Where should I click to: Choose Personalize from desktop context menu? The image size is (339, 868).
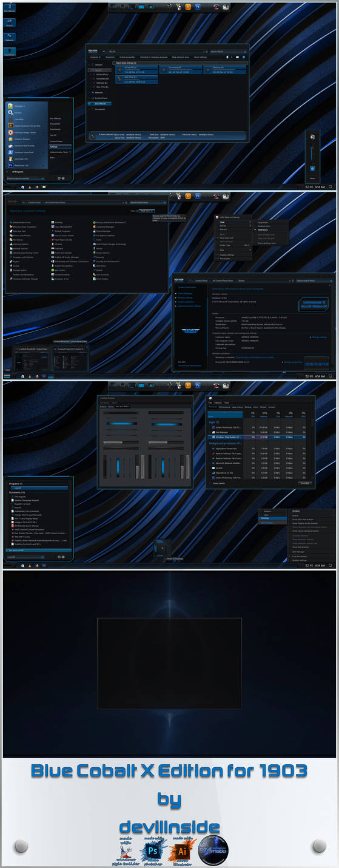pos(226,259)
